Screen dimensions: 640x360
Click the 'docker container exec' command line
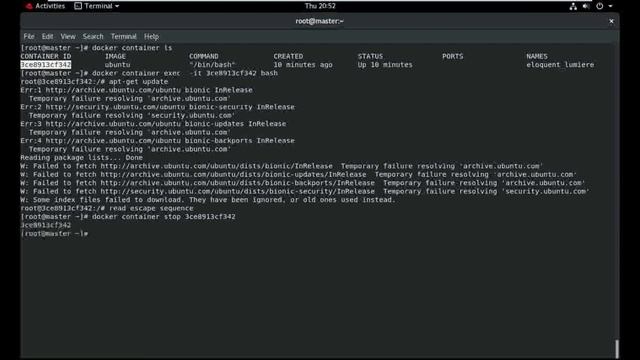[149, 73]
